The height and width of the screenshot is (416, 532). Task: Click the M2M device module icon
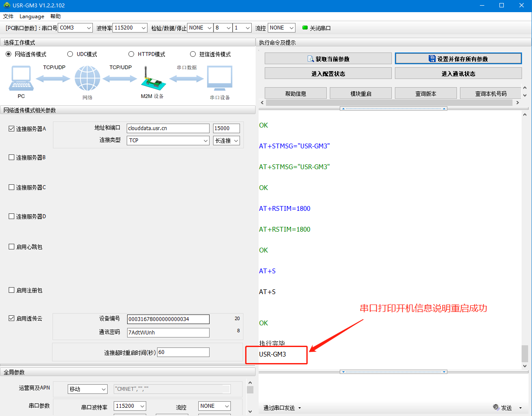151,78
